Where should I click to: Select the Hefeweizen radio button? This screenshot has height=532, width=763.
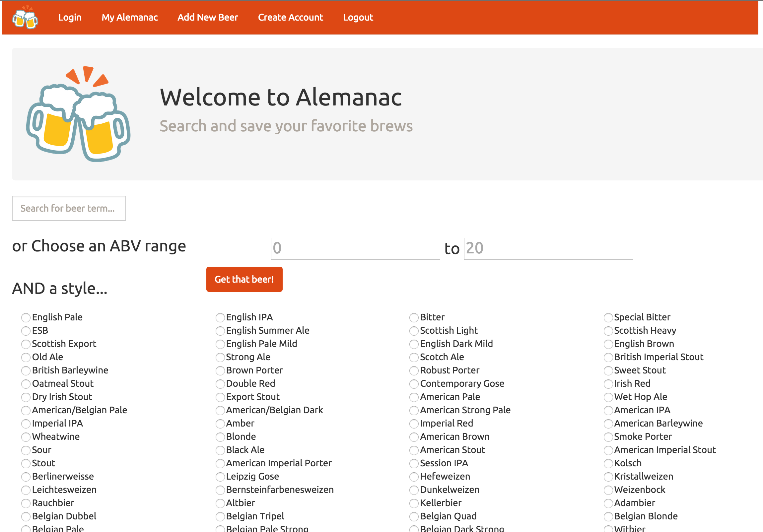coord(414,477)
